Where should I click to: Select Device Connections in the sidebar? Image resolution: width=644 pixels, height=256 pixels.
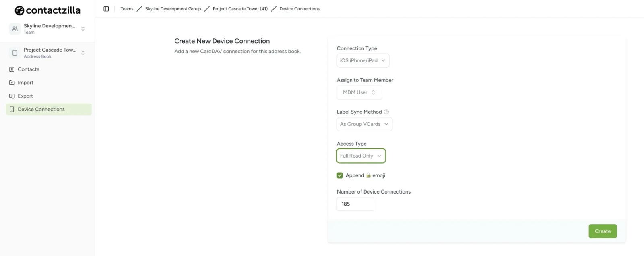[49, 109]
